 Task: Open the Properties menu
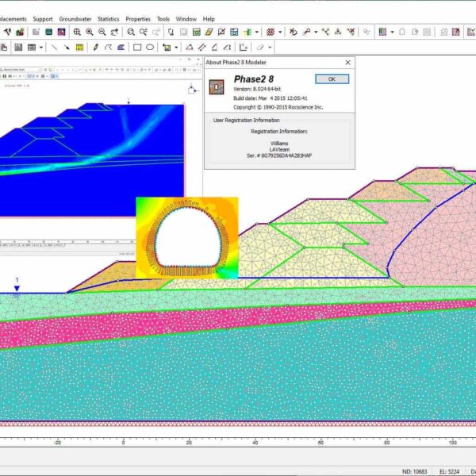pos(138,19)
